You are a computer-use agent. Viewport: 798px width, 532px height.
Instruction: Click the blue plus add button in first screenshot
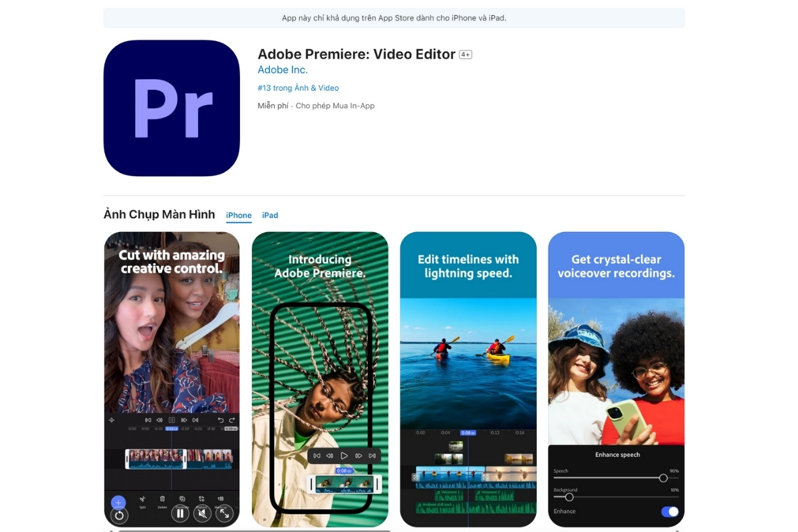coord(118,503)
